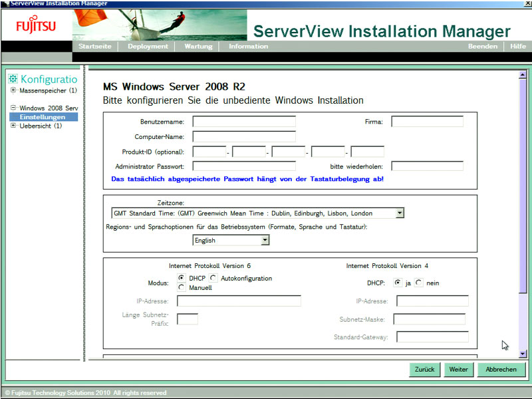Select nein for IPv4 DHCP
The height and width of the screenshot is (399, 532).
tap(419, 283)
